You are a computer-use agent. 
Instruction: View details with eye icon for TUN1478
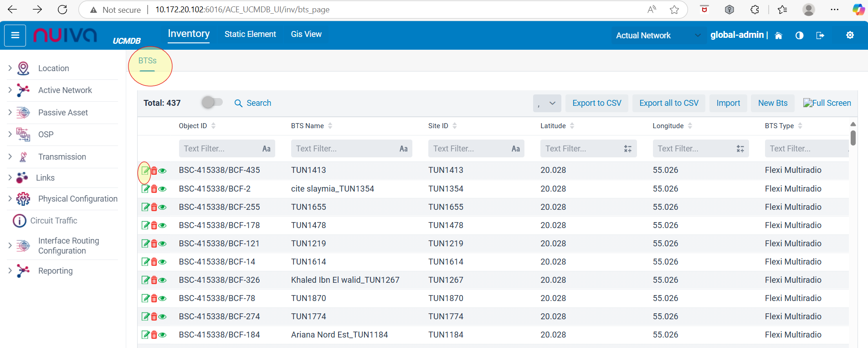coord(163,225)
